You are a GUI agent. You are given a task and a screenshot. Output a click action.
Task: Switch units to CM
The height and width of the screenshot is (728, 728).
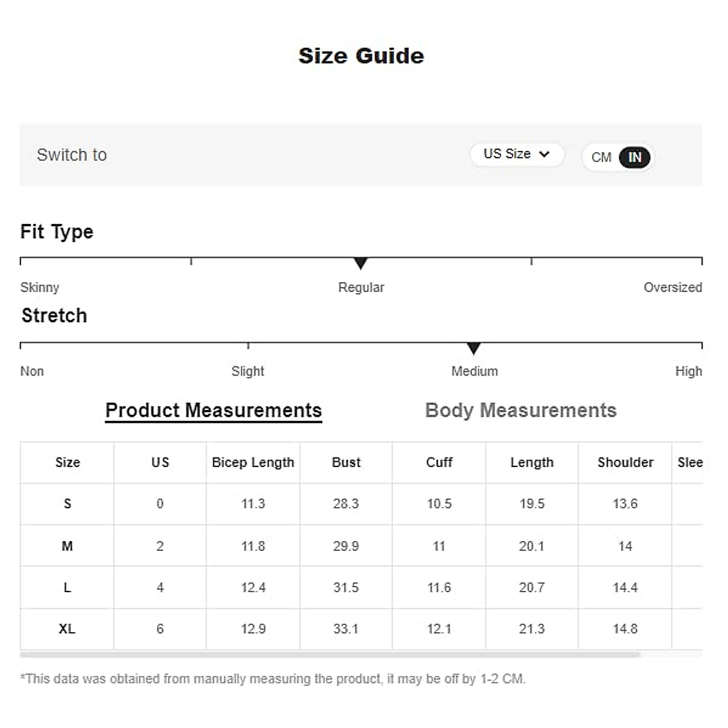pyautogui.click(x=601, y=158)
